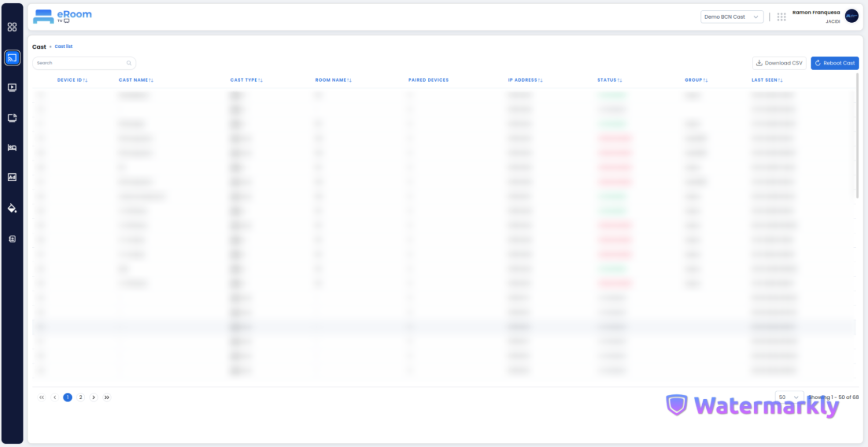Open the TV screen icon in sidebar
The image size is (868, 447).
(x=12, y=118)
